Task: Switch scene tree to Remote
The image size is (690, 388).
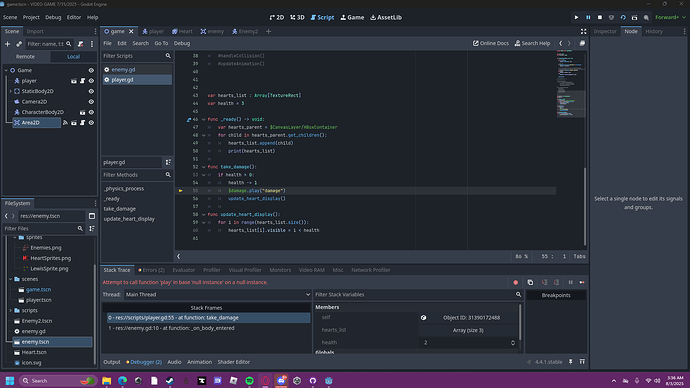Action: [x=26, y=57]
